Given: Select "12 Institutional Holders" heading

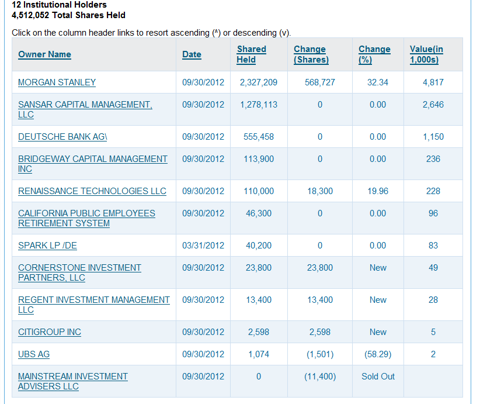Looking at the screenshot, I should pos(59,5).
